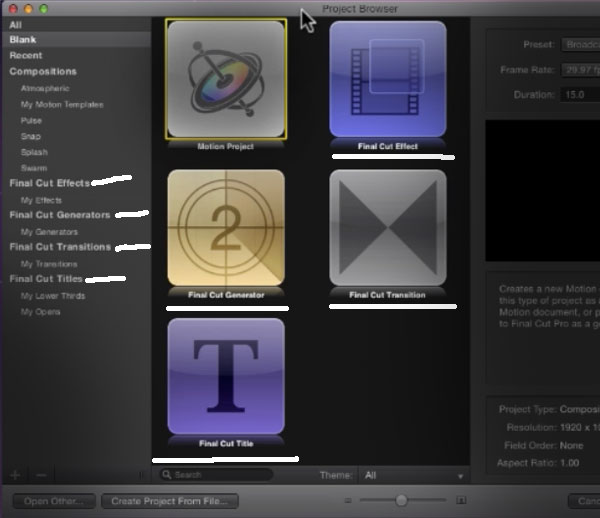Click the Motion Project label
600x518 pixels.
point(225,146)
